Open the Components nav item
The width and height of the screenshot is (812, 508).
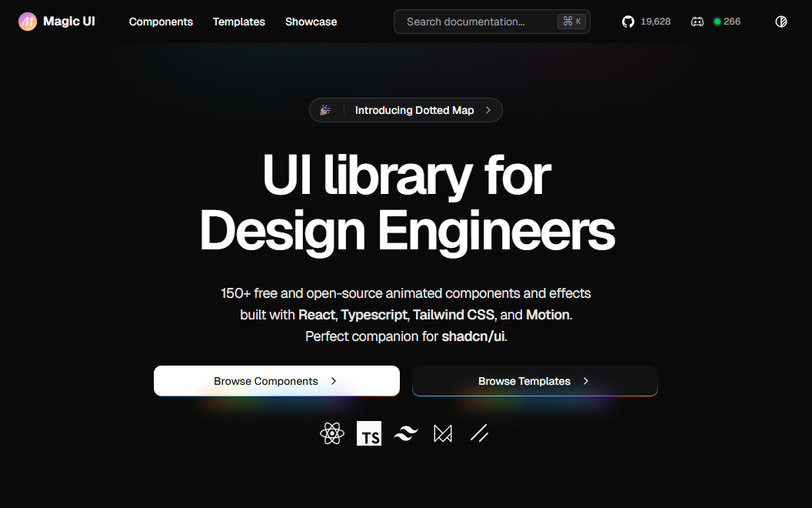click(161, 22)
